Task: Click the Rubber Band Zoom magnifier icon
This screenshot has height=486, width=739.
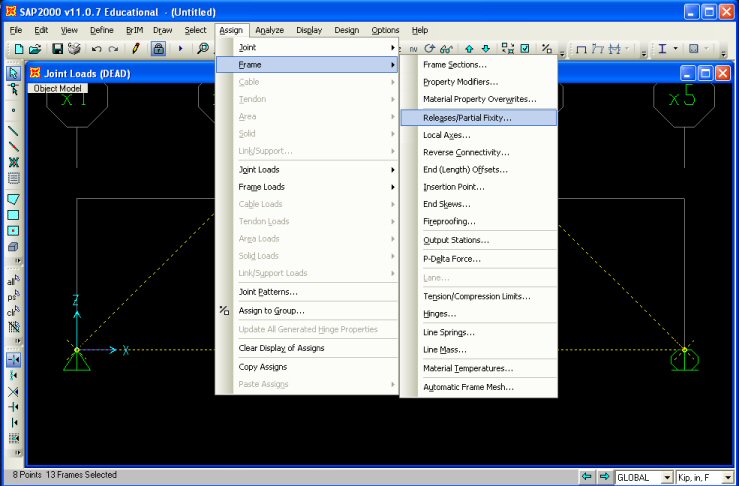Action: click(203, 49)
